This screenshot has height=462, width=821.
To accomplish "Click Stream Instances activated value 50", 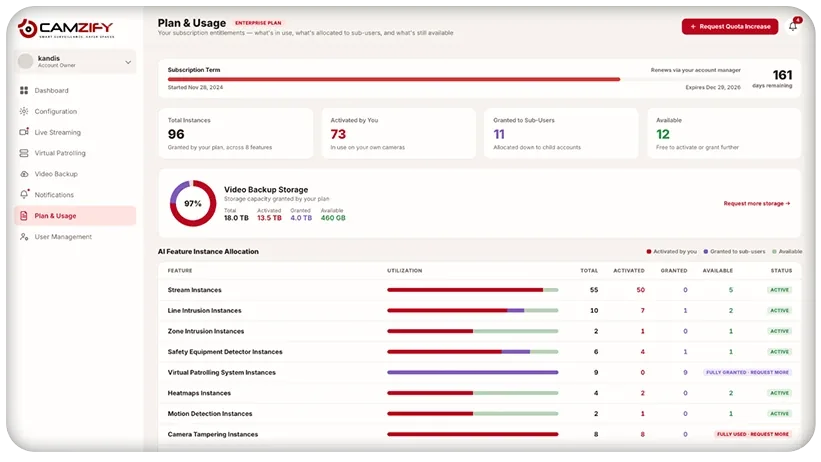I will pyautogui.click(x=640, y=290).
